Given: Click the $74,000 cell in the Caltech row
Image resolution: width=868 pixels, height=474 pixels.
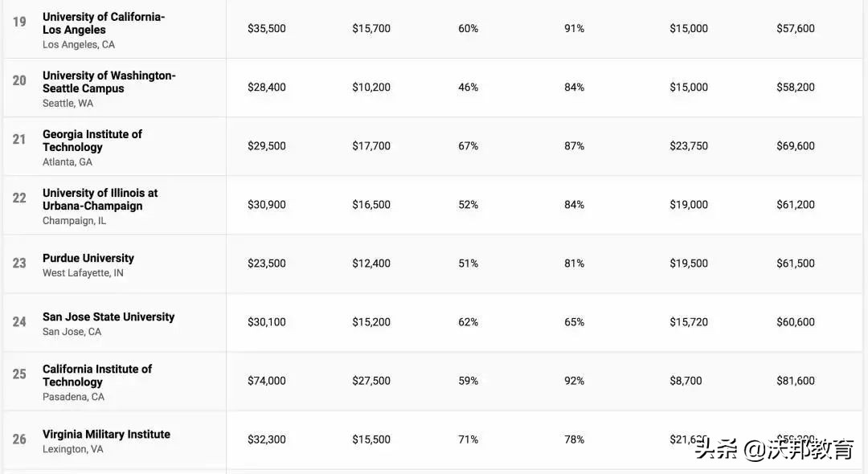Looking at the screenshot, I should click(266, 381).
